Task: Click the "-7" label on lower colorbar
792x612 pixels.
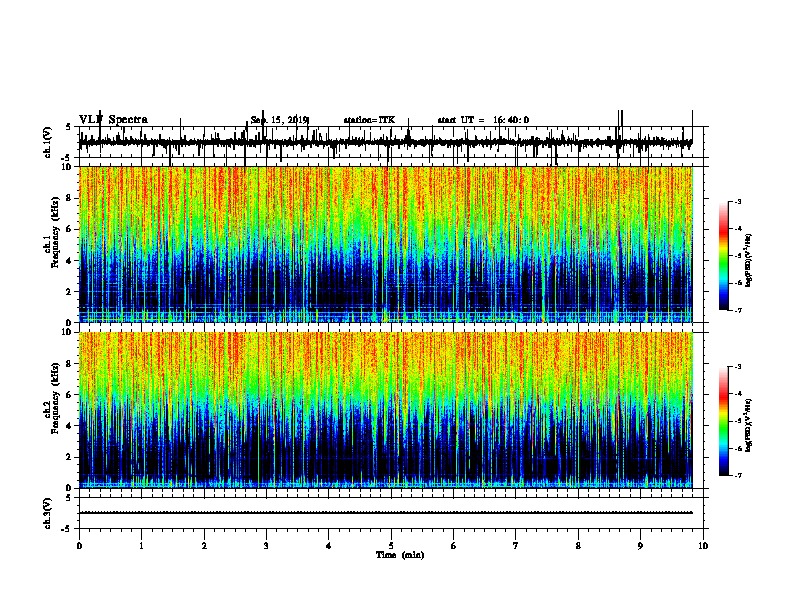Action: pos(737,475)
